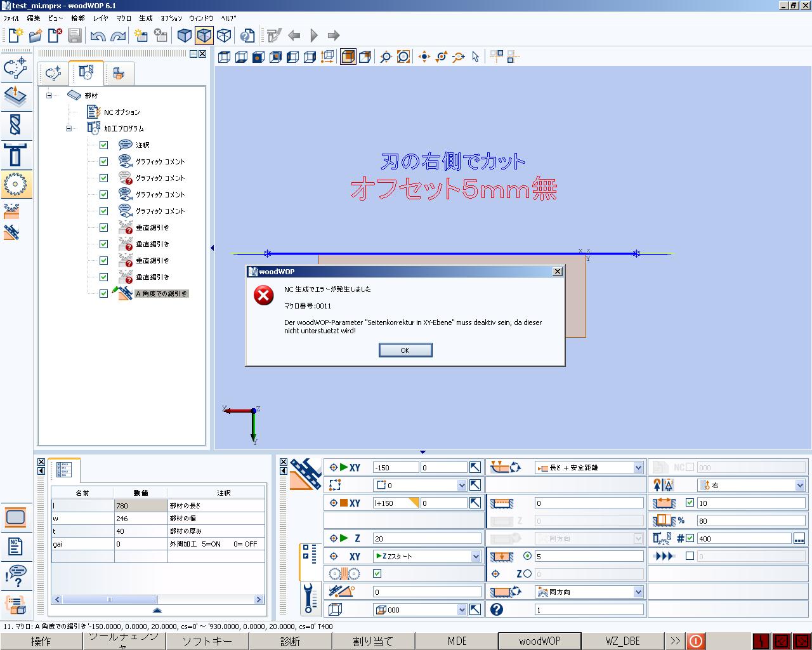Click the blue question mark icon in parameters
812x650 pixels.
497,609
